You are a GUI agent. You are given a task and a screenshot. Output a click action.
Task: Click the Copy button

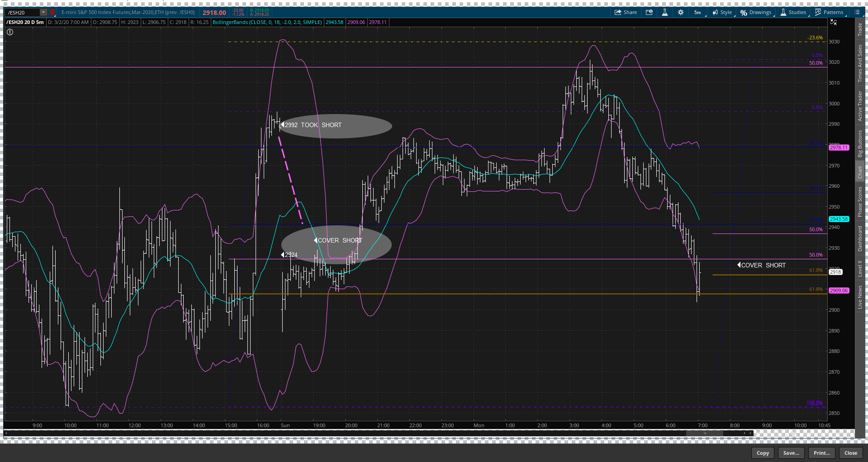point(762,452)
